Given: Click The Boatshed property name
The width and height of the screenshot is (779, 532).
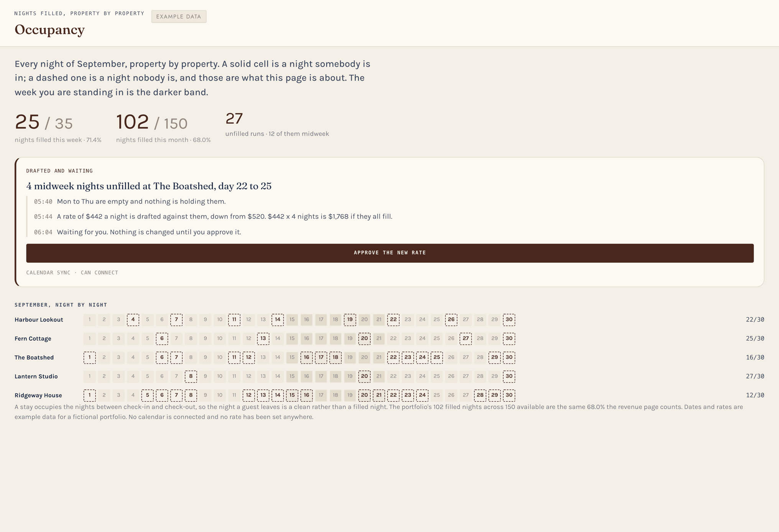Looking at the screenshot, I should [34, 357].
